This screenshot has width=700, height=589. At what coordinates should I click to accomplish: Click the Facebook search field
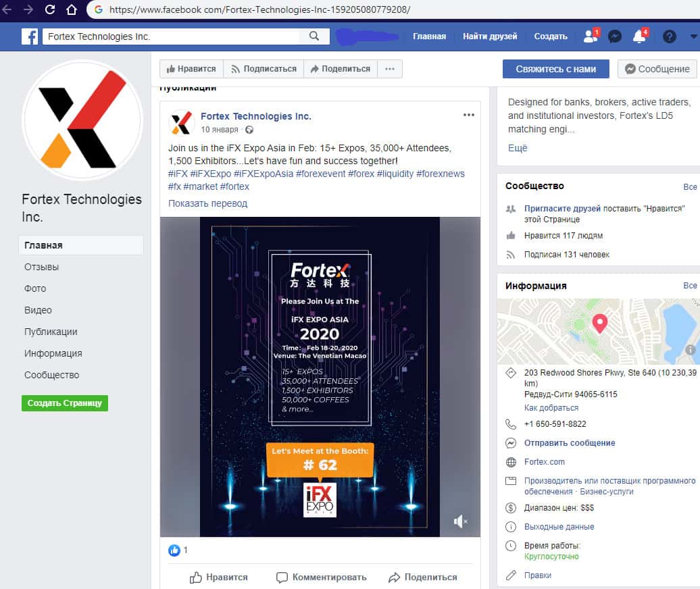(172, 36)
